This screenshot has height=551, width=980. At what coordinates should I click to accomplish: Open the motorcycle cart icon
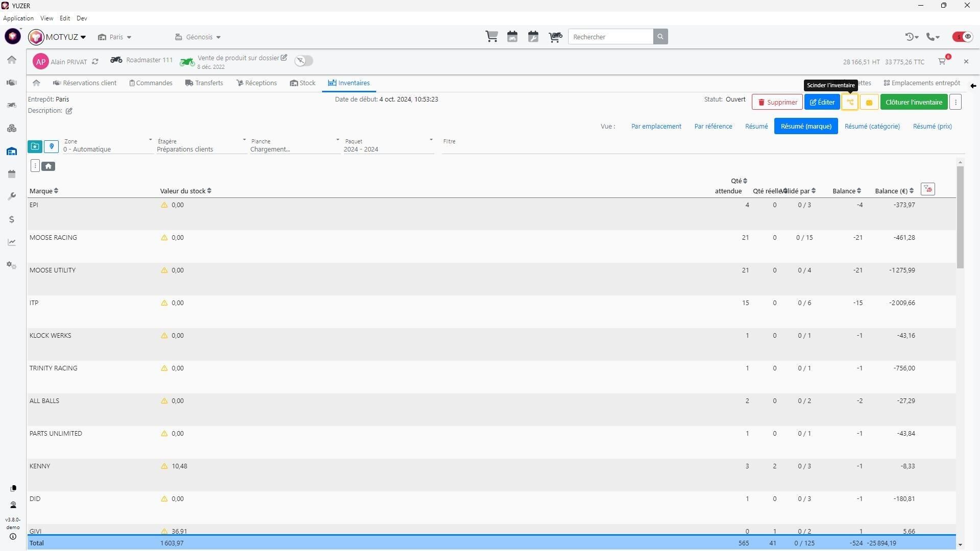555,37
